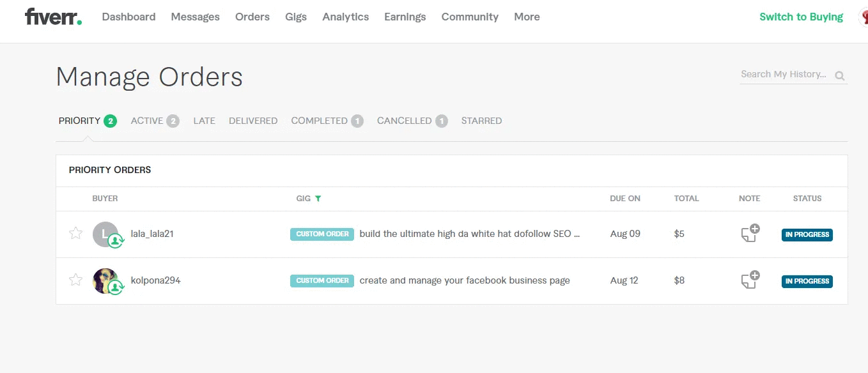Open the Gig column filter
This screenshot has height=373, width=868.
point(318,199)
